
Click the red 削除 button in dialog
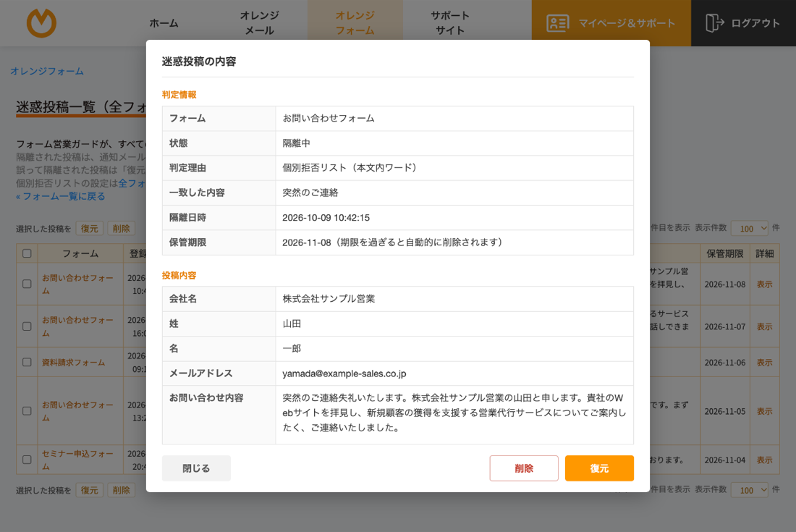pyautogui.click(x=524, y=468)
